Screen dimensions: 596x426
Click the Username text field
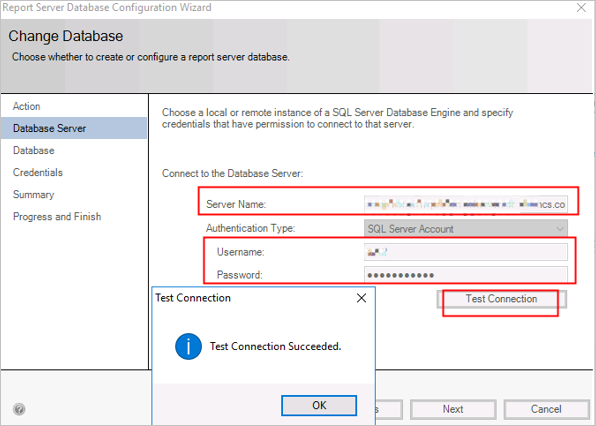[466, 252]
